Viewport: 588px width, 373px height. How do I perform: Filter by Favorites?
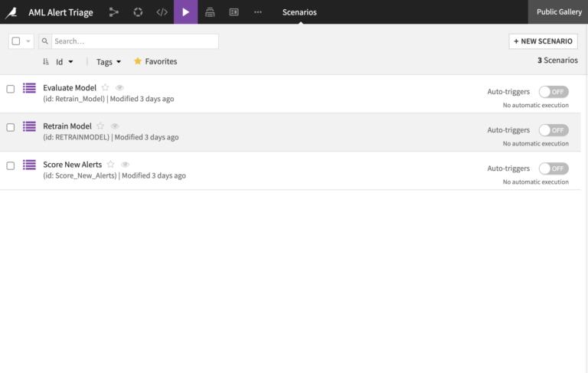[x=155, y=61]
